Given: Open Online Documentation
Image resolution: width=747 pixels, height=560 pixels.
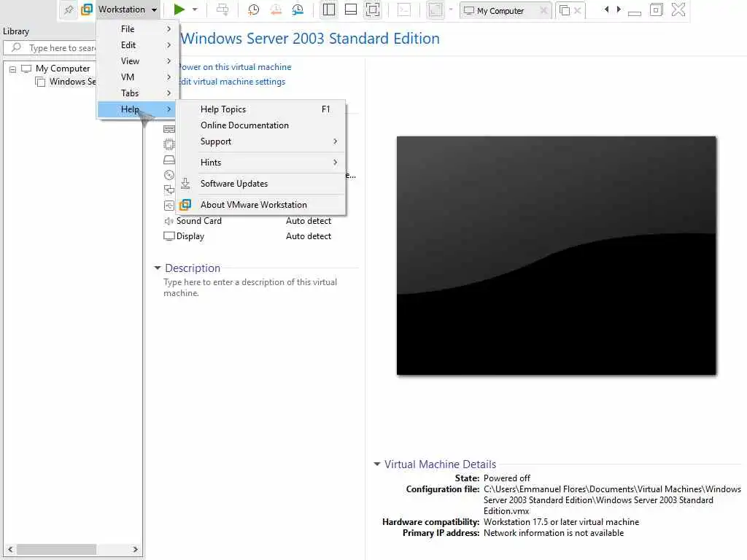Looking at the screenshot, I should tap(261, 125).
